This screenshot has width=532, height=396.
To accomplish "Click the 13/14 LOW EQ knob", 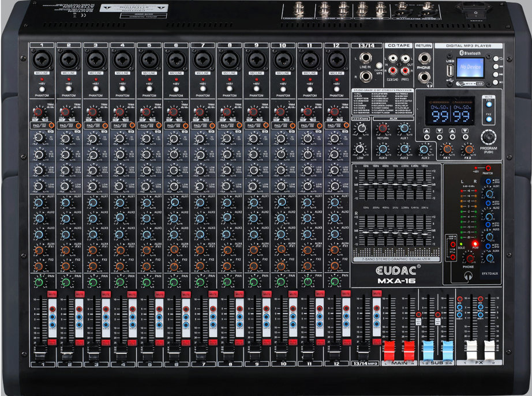I will pos(360,149).
